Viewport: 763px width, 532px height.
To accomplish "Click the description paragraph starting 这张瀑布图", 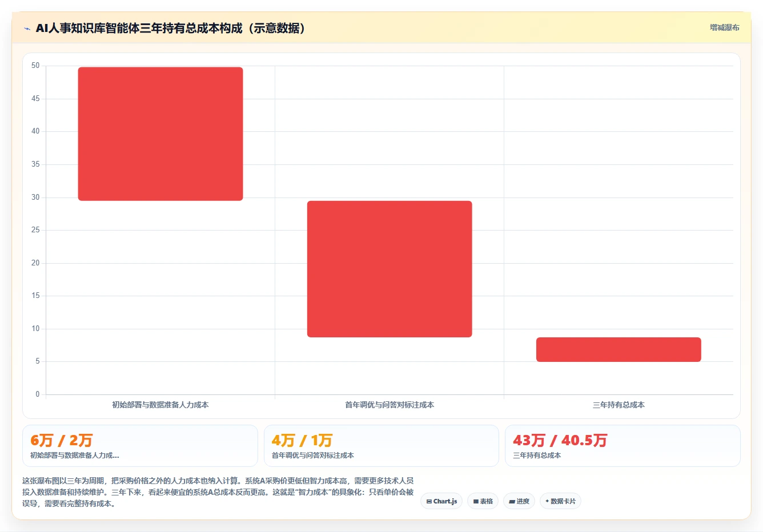I will pyautogui.click(x=218, y=492).
